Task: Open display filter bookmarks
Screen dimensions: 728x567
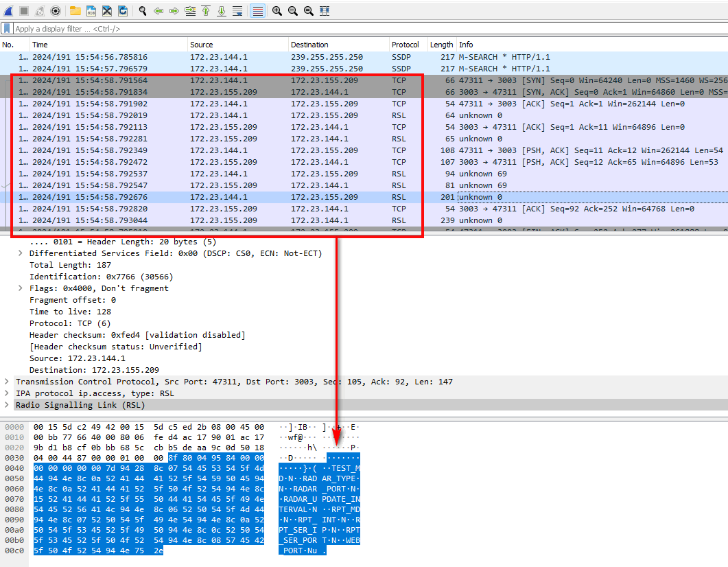Action: 7,28
